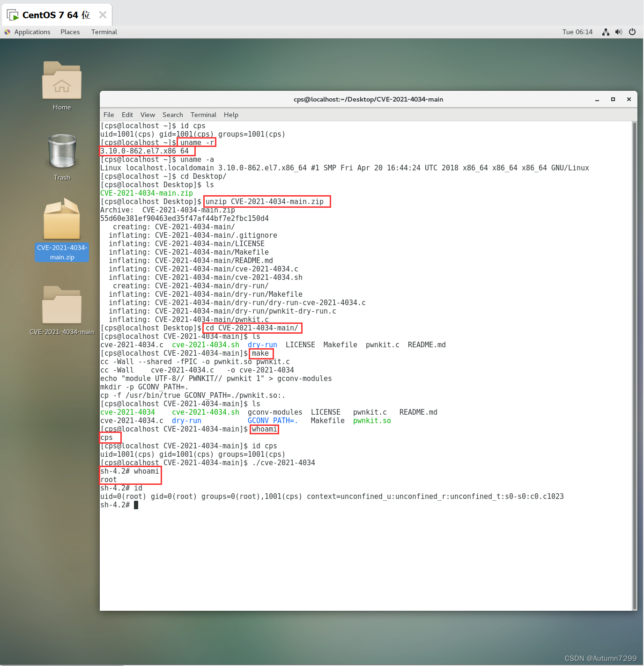Click the '55d60e381ef90463ed35f47af44bf7e2fbc150d4' hash line
Screen dimensions: 644x666
(185, 219)
